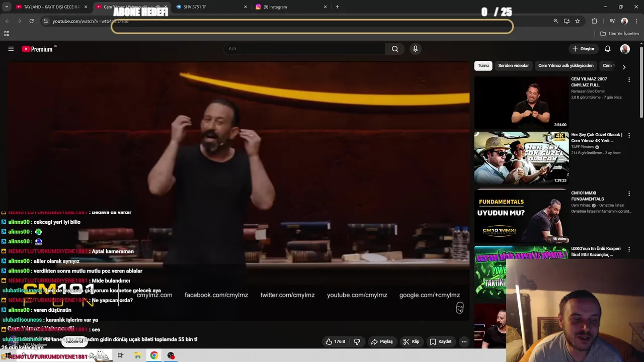644x362 pixels.
Task: Open Tüm Yer İşaretleri bookmarks folder
Action: [619, 33]
